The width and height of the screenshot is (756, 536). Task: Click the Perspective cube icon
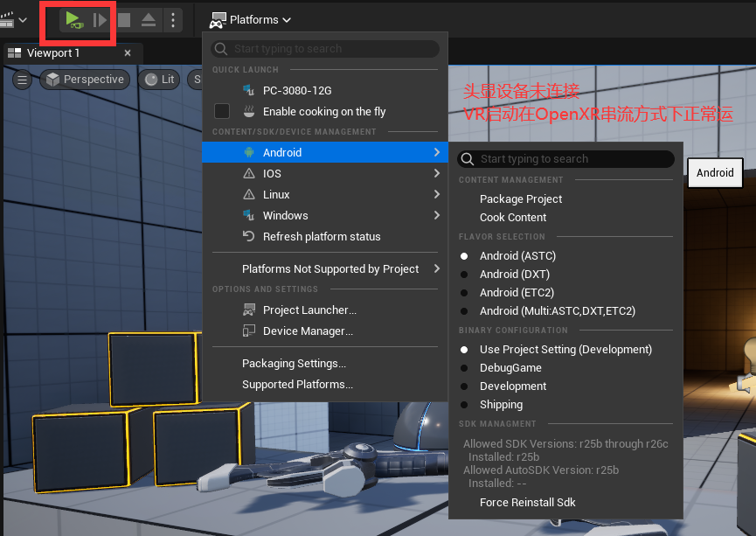tap(52, 80)
